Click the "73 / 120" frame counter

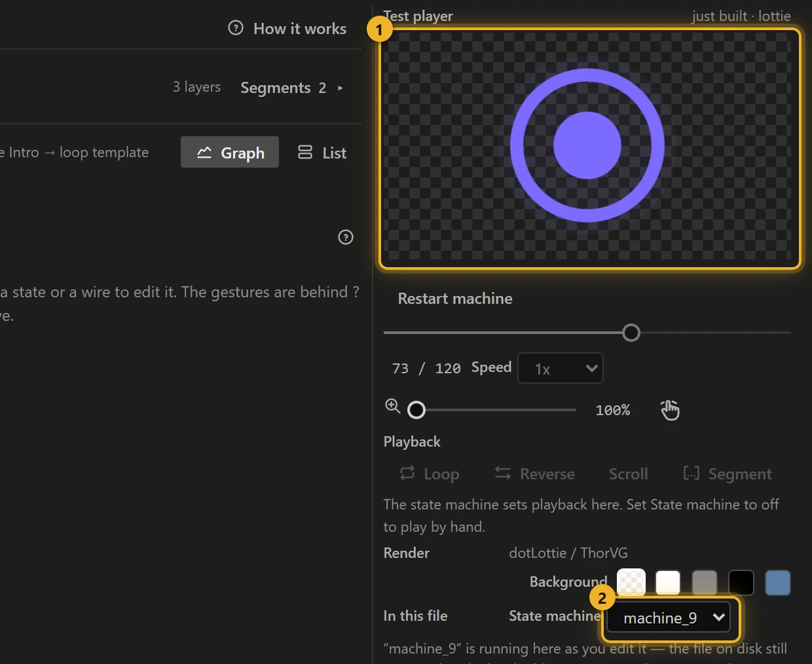pos(426,368)
